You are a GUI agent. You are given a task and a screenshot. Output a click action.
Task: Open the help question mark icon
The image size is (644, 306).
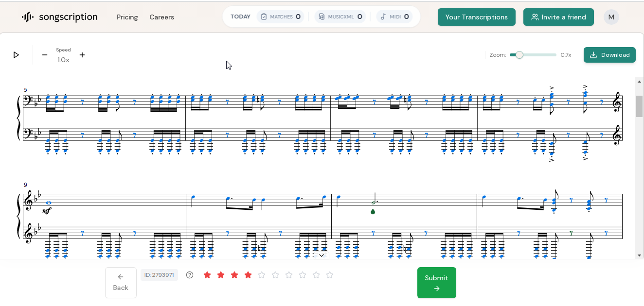click(x=190, y=275)
